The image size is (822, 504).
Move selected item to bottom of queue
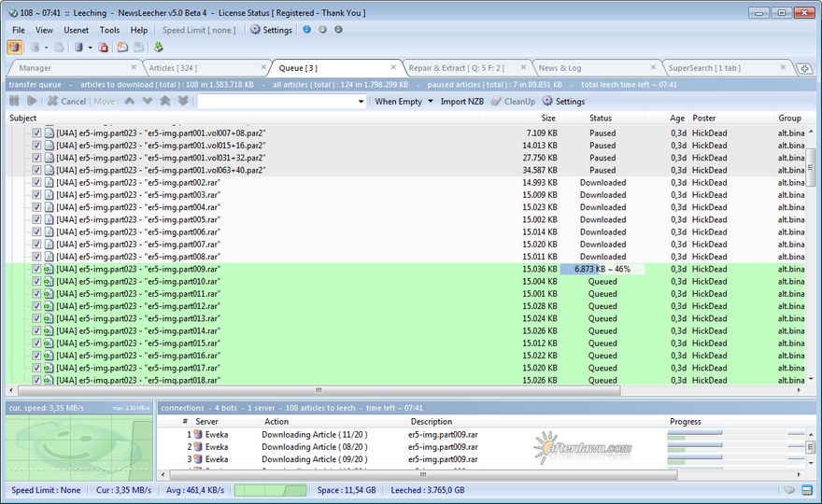click(x=183, y=101)
